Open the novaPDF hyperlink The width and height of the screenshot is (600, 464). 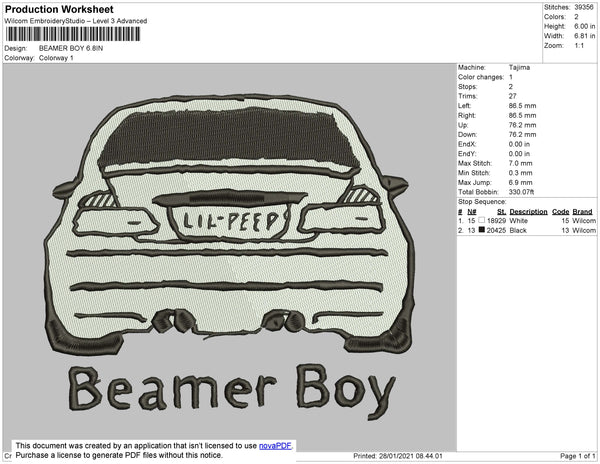pyautogui.click(x=275, y=446)
